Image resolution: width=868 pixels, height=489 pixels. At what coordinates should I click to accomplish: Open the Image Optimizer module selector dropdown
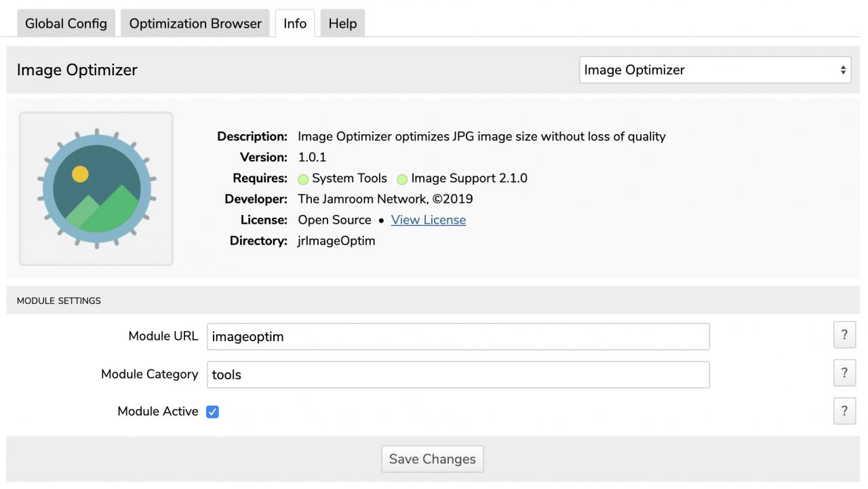715,70
